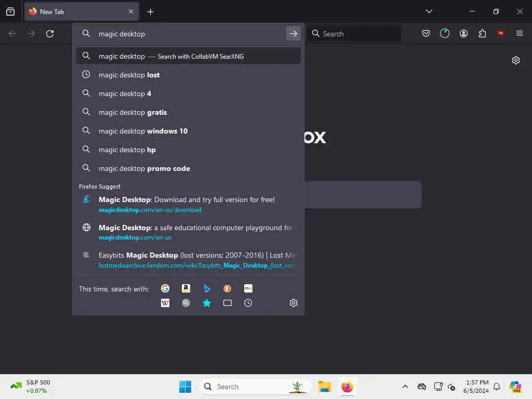The height and width of the screenshot is (399, 532).
Task: Click the taskbar Search box
Action: pyautogui.click(x=255, y=387)
